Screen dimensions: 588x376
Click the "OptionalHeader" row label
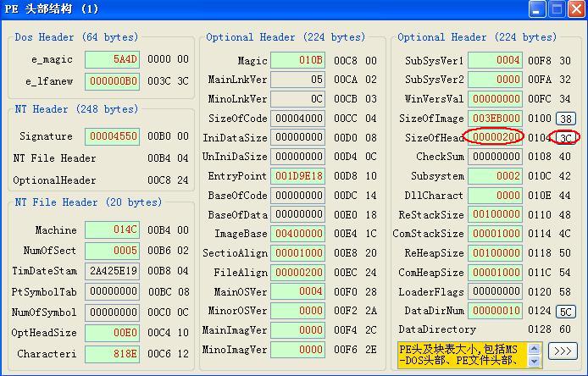54,180
